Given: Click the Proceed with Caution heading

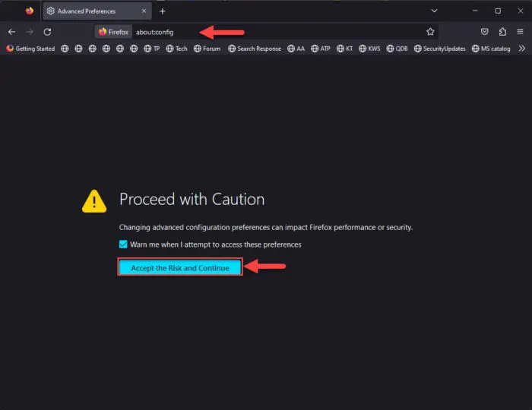Looking at the screenshot, I should (x=192, y=199).
